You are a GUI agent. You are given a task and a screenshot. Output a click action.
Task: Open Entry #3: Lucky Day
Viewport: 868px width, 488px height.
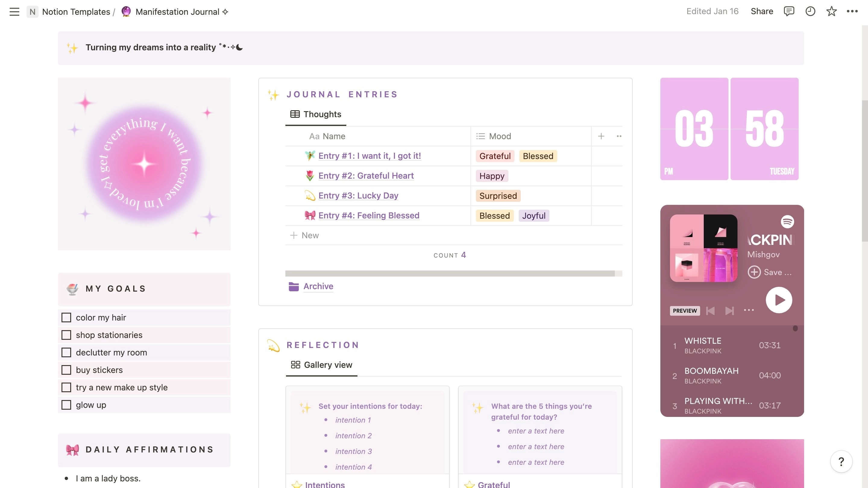[x=358, y=195]
